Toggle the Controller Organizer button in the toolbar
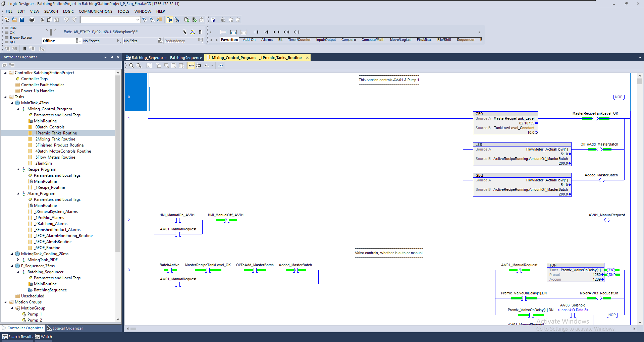 169,20
